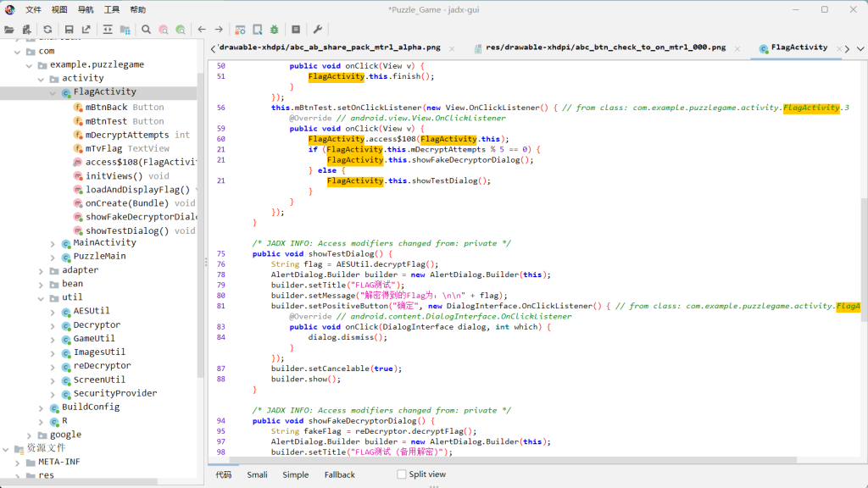Switch to the Fallback view tab
The image size is (868, 488).
coord(339,474)
